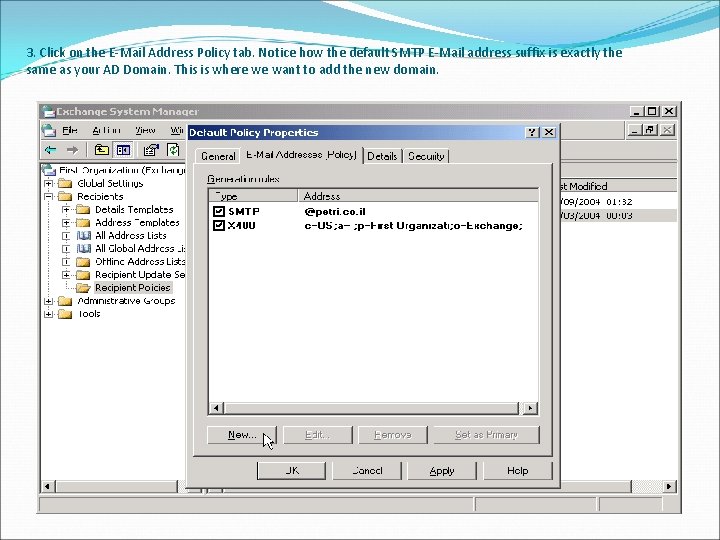The image size is (720, 540).
Task: Click the main window's right scroll arrow
Action: click(x=669, y=486)
